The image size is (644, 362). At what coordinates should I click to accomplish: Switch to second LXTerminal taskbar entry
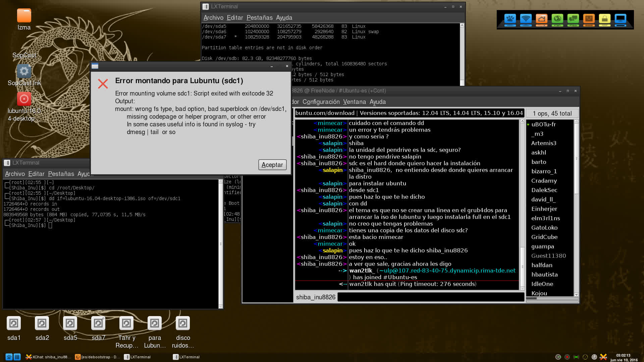pyautogui.click(x=186, y=357)
